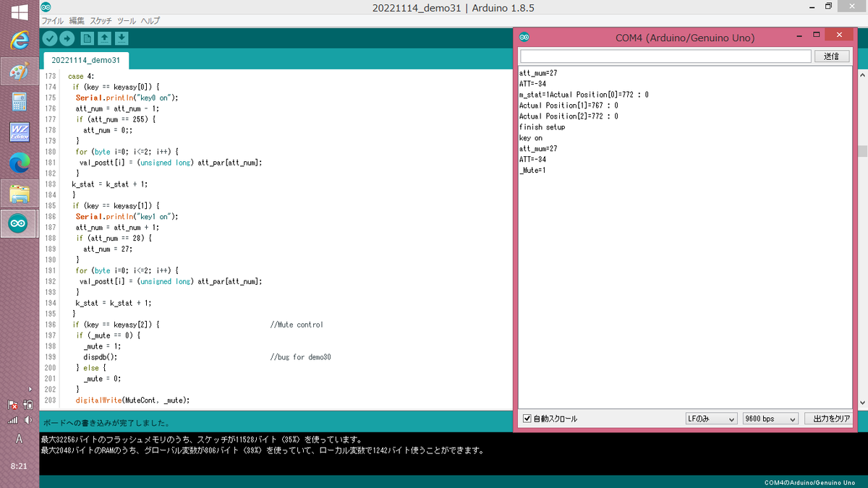Screen dimensions: 868x488
Task: Click the volume speaker tray icon
Action: (x=27, y=419)
